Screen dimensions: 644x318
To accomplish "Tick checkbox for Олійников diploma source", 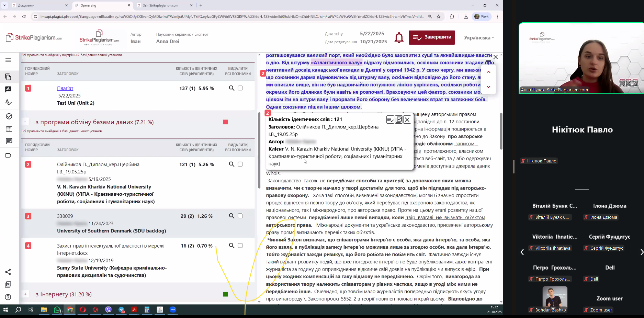I will coord(240,164).
